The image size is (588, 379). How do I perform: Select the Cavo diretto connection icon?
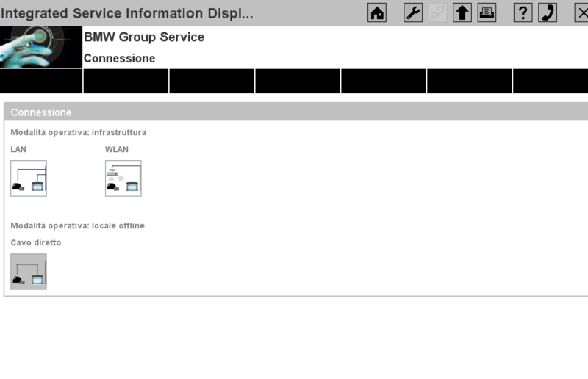(x=29, y=272)
